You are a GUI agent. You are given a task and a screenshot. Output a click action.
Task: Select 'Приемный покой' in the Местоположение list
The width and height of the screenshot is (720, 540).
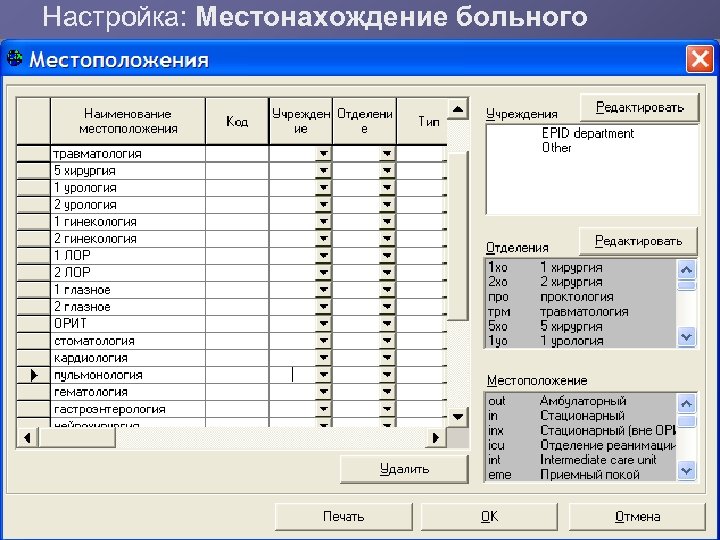(x=581, y=474)
